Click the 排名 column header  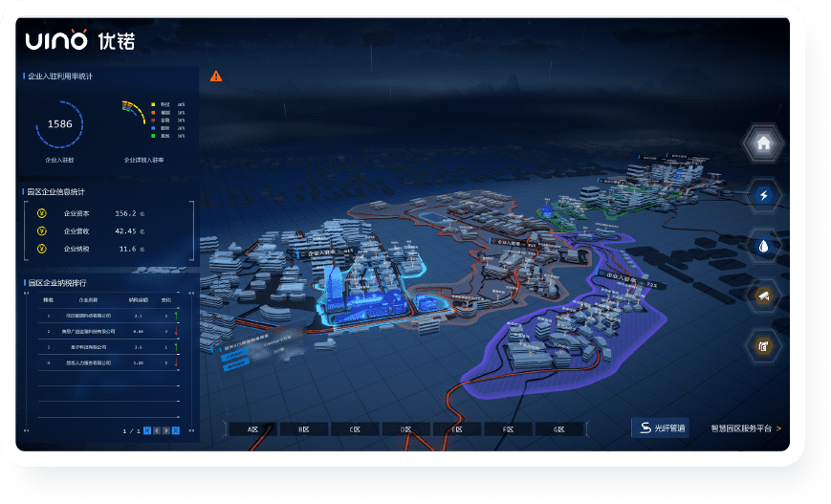click(48, 300)
